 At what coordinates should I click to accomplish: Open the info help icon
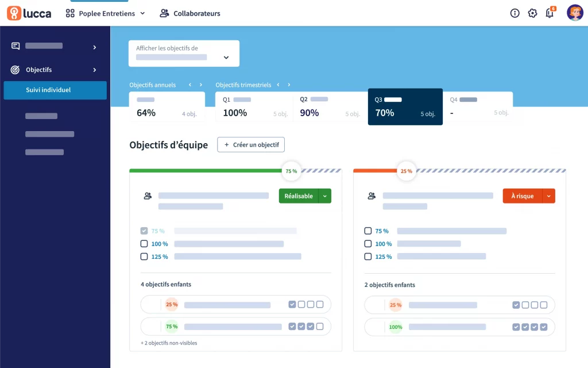515,14
